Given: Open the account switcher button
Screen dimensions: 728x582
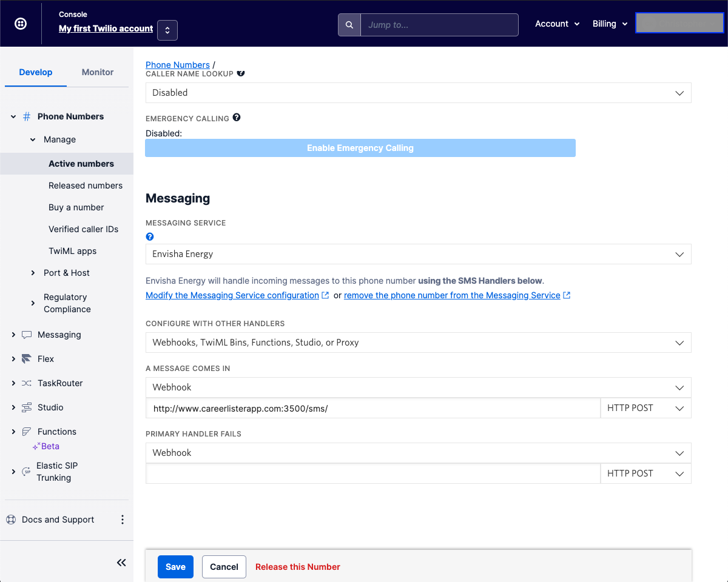Looking at the screenshot, I should (x=167, y=30).
